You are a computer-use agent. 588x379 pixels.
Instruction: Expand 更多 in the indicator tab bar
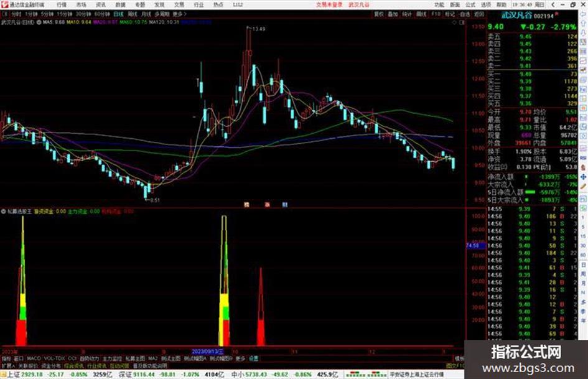click(x=240, y=358)
